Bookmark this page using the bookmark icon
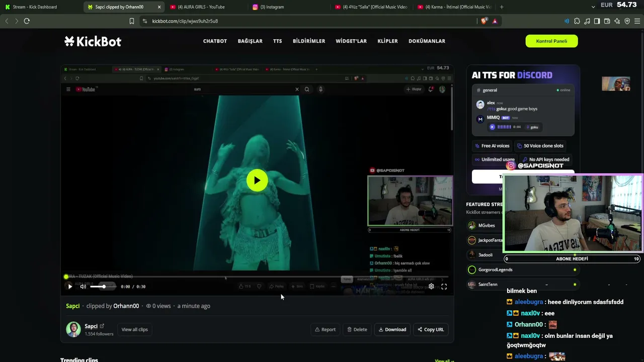This screenshot has width=644, height=362. [x=132, y=21]
